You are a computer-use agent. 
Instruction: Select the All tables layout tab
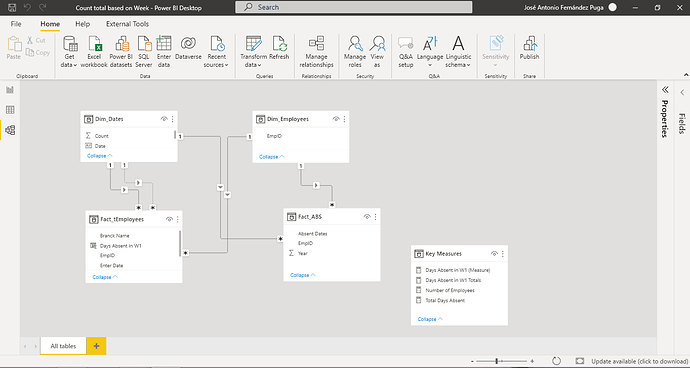coord(63,346)
